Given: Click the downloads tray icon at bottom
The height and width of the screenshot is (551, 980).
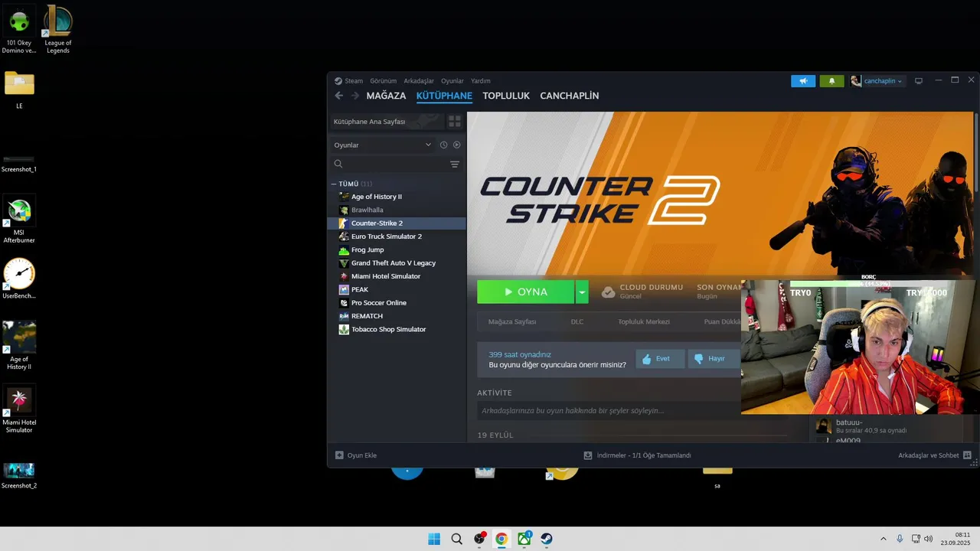Looking at the screenshot, I should 588,455.
